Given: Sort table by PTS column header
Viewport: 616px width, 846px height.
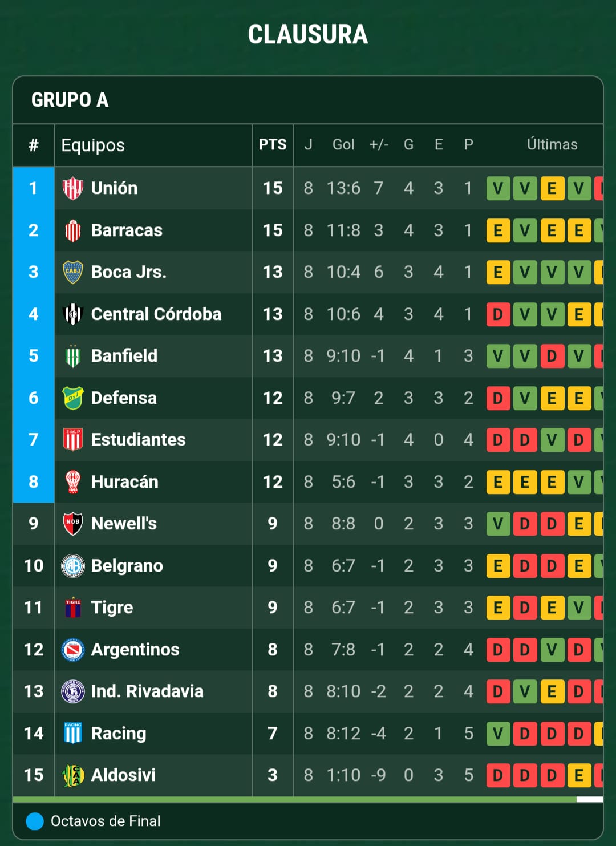Looking at the screenshot, I should coord(272,145).
